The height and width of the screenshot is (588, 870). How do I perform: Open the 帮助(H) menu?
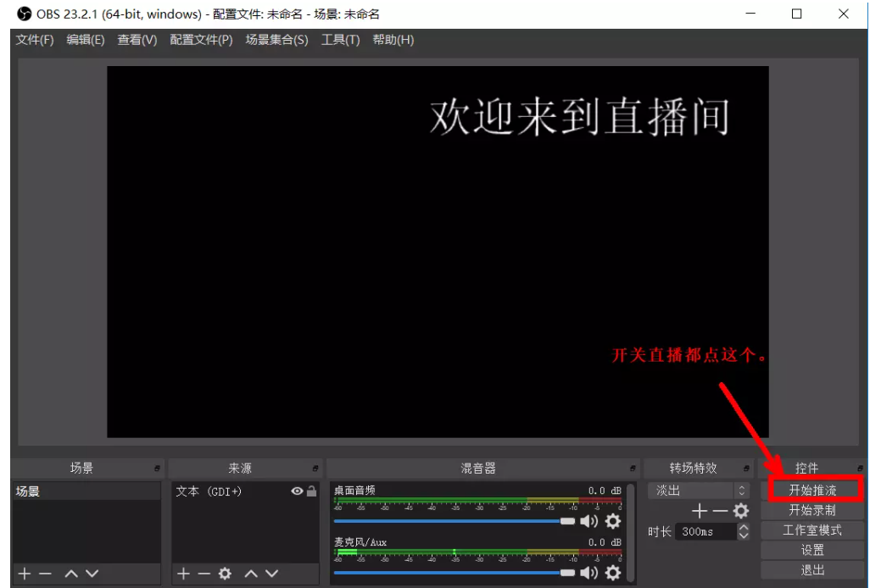tap(393, 40)
